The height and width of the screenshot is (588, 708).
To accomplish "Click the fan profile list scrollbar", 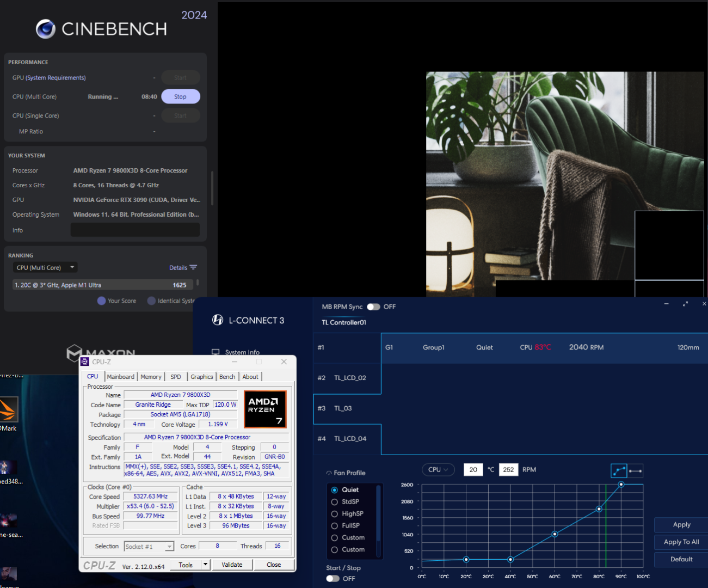I will click(378, 514).
